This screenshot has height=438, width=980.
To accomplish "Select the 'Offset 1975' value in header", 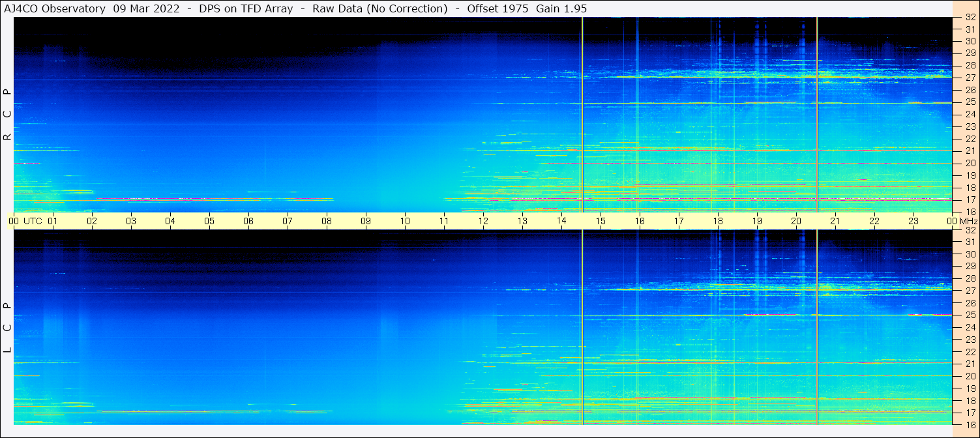I will point(498,8).
